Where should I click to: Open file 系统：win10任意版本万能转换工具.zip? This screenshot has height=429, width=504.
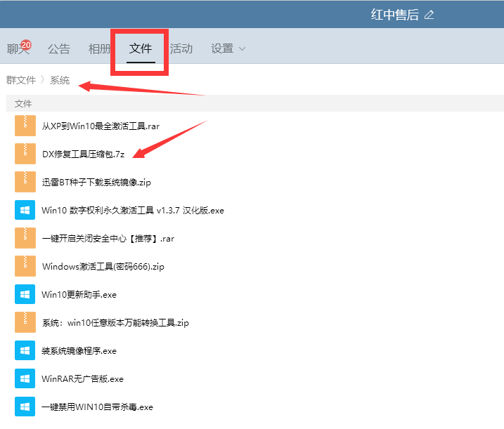coord(115,323)
